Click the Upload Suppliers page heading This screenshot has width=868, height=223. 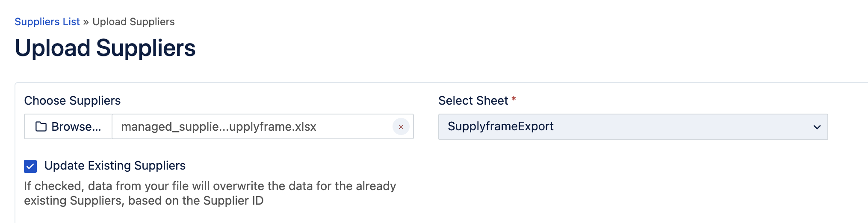point(105,48)
